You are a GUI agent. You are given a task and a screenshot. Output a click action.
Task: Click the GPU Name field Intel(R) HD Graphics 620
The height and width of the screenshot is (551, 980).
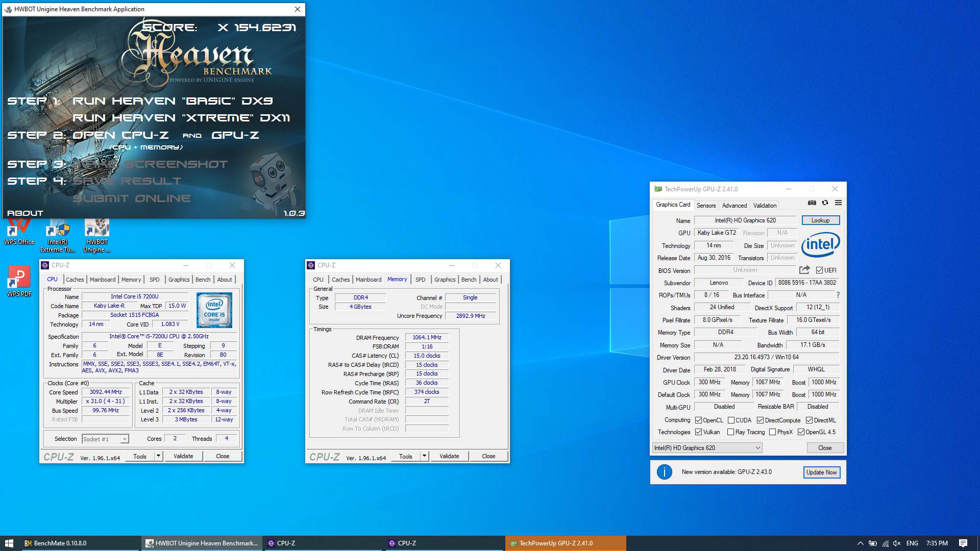click(x=745, y=220)
